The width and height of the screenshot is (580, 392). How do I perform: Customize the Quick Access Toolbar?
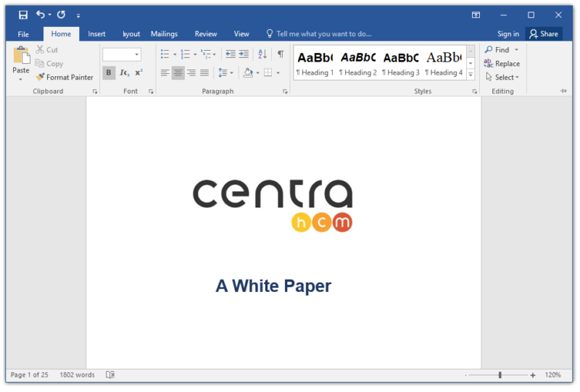[x=78, y=15]
